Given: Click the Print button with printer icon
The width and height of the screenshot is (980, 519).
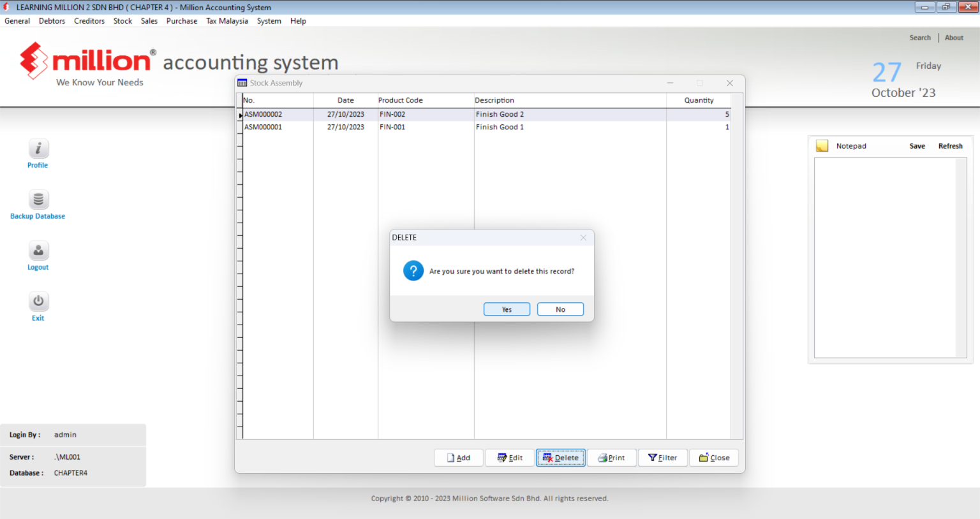Looking at the screenshot, I should tap(612, 458).
